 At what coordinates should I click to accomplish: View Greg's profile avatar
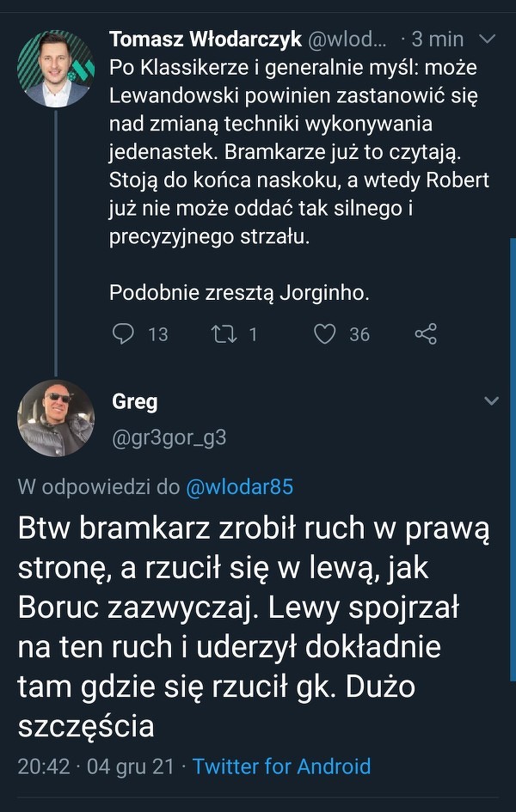pos(56,418)
